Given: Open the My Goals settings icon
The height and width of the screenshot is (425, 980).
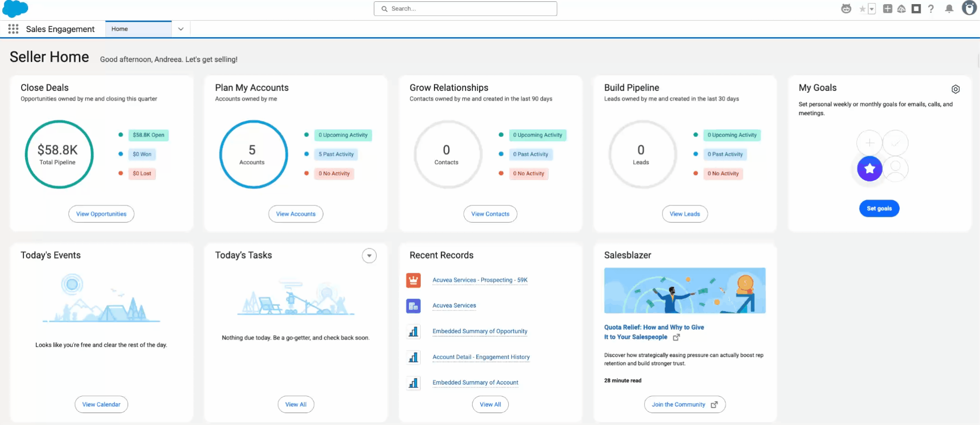Looking at the screenshot, I should point(956,89).
